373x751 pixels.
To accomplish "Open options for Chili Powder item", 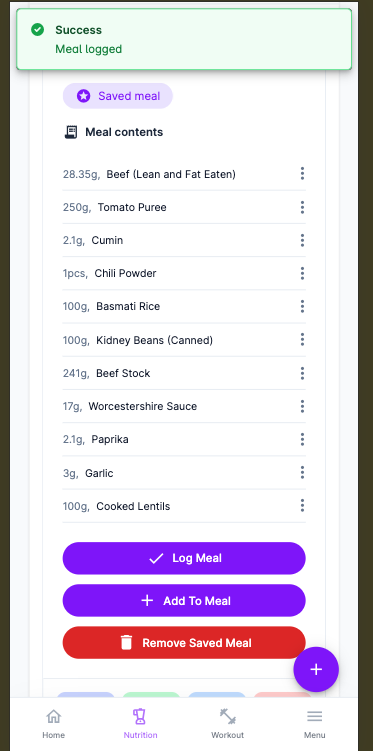I will point(302,273).
